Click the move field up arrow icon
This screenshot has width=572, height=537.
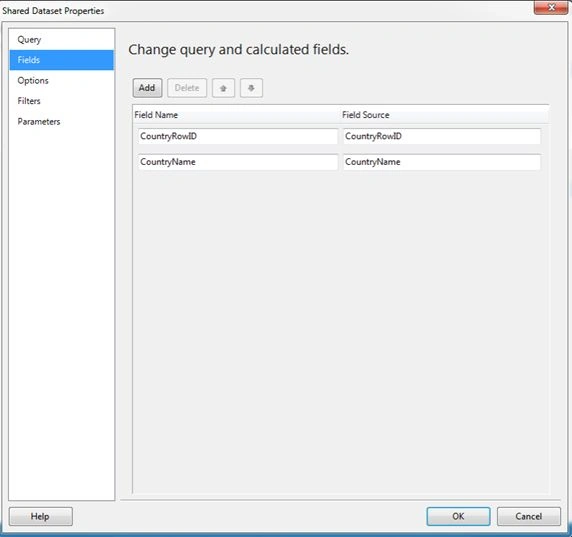click(x=223, y=88)
